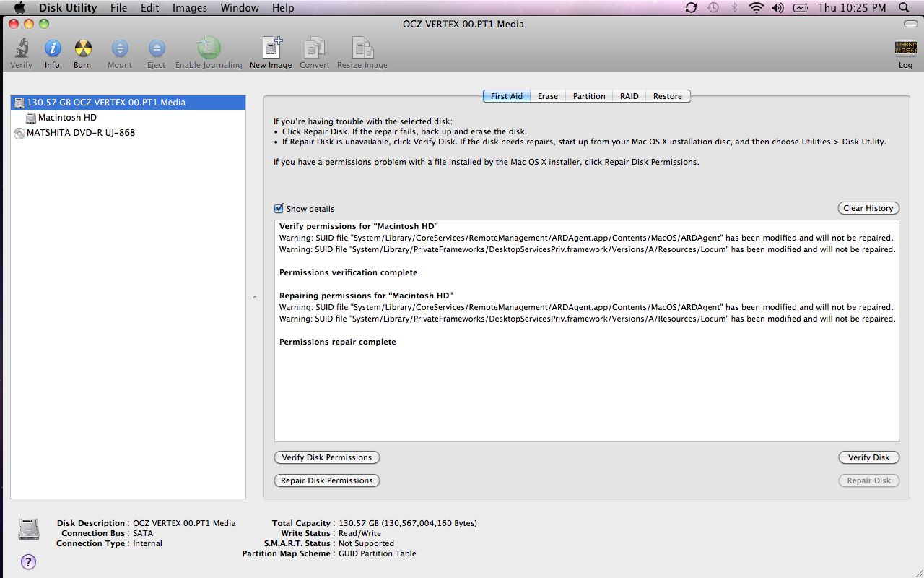Viewport: 924px width, 578px height.
Task: Switch to the Restore tab
Action: point(668,96)
